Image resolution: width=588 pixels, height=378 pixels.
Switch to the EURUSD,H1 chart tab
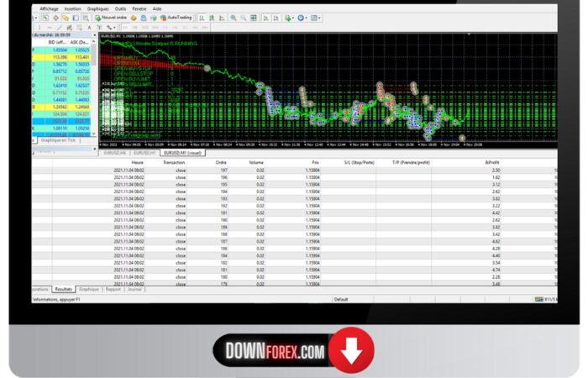tap(144, 153)
